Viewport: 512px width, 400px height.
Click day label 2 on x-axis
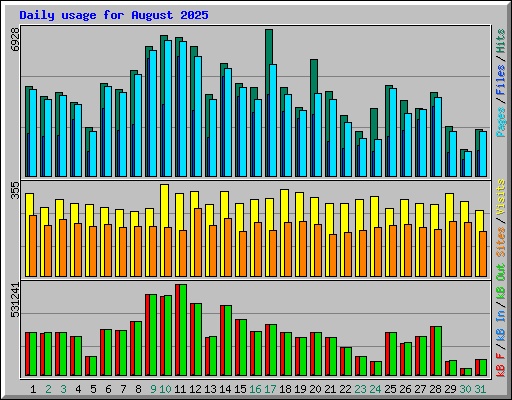coord(48,389)
